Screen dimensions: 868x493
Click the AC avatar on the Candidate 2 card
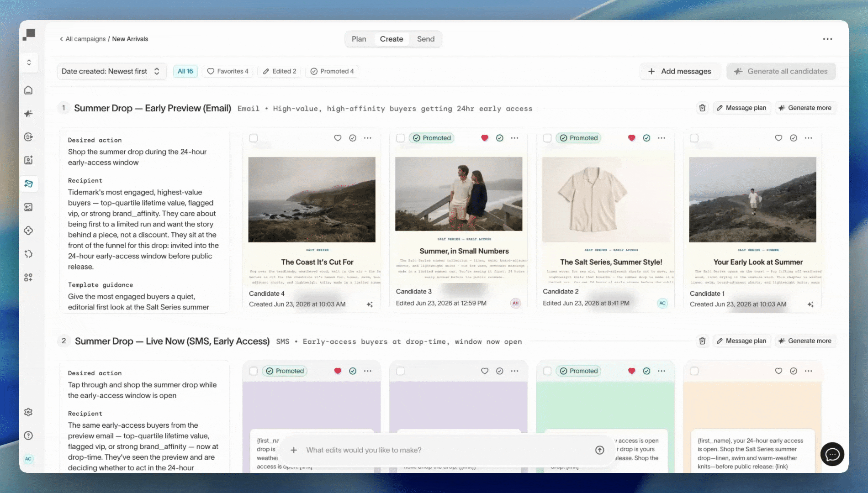(x=662, y=303)
